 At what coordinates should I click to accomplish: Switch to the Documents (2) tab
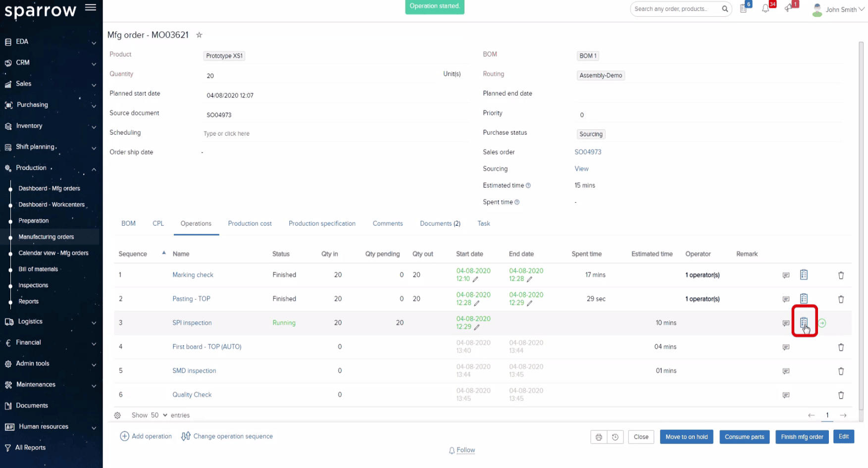pos(440,224)
